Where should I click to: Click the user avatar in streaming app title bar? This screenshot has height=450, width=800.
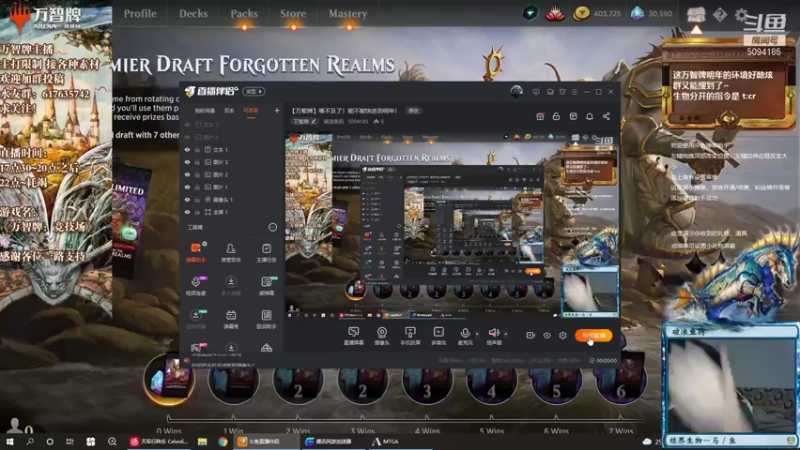[x=516, y=91]
